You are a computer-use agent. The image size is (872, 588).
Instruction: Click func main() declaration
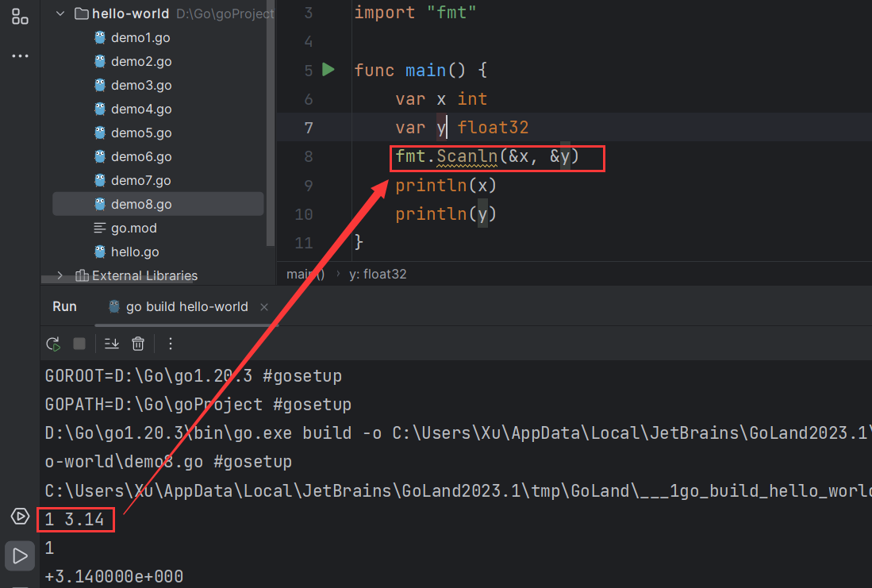pyautogui.click(x=421, y=70)
